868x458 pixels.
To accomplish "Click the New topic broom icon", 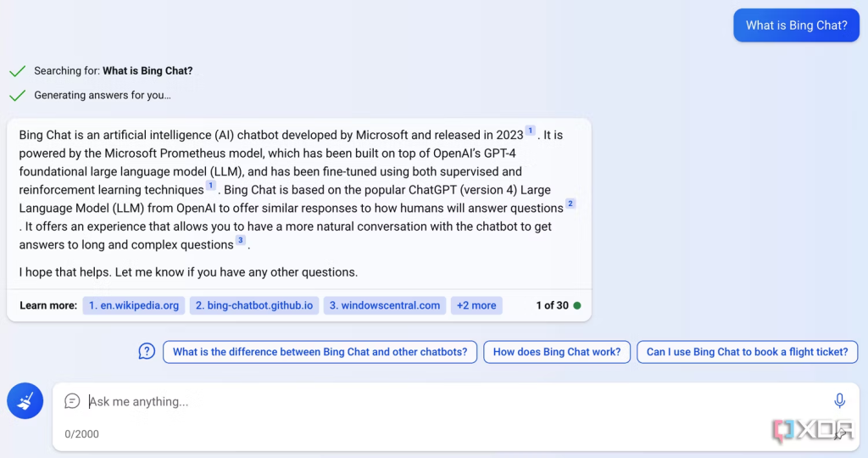I will tap(25, 401).
